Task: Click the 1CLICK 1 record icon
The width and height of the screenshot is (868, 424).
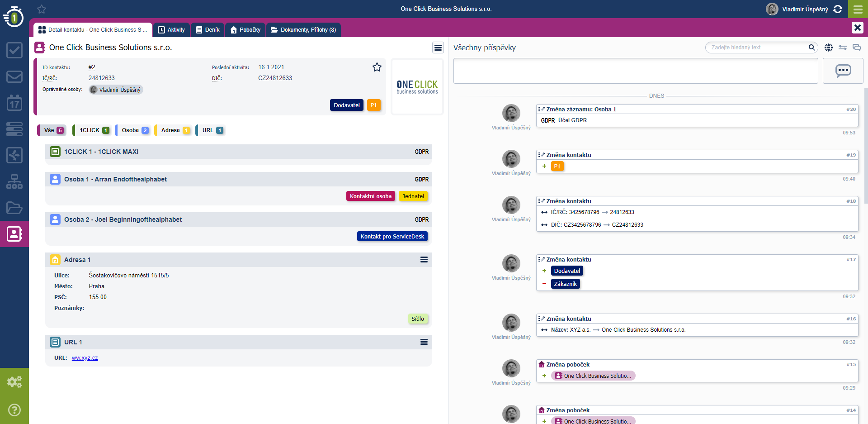Action: (55, 152)
